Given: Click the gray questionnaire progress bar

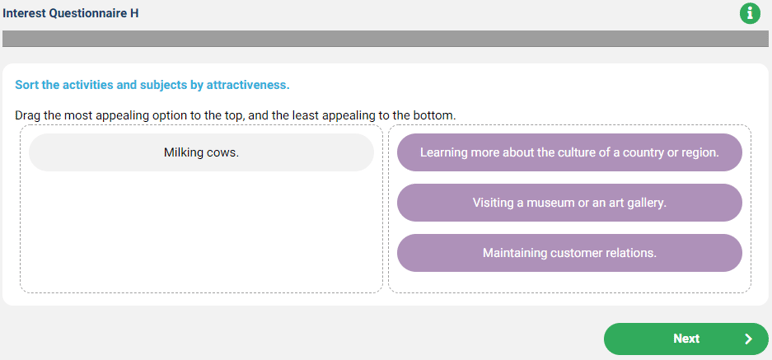Looking at the screenshot, I should click(x=386, y=39).
